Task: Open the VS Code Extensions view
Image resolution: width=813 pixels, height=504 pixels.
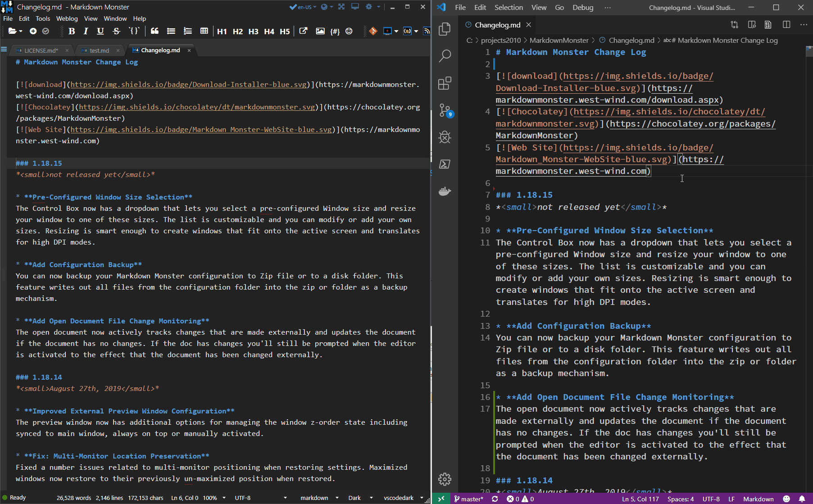Action: click(x=445, y=83)
